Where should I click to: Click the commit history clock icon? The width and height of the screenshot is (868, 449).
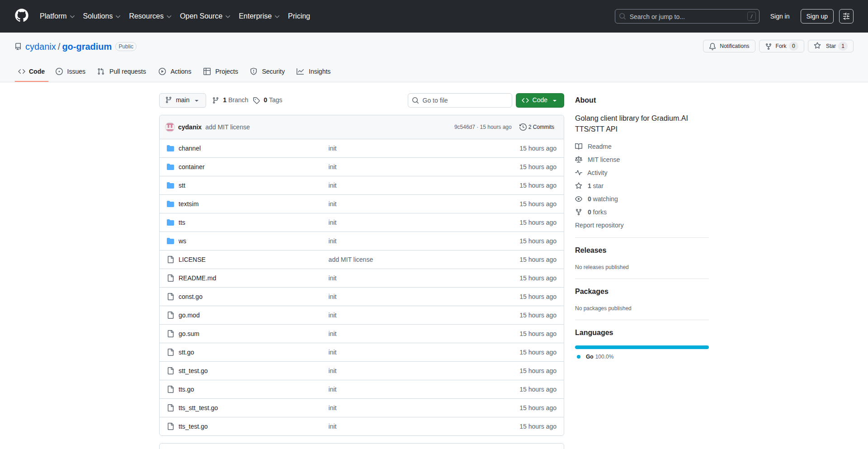(523, 127)
